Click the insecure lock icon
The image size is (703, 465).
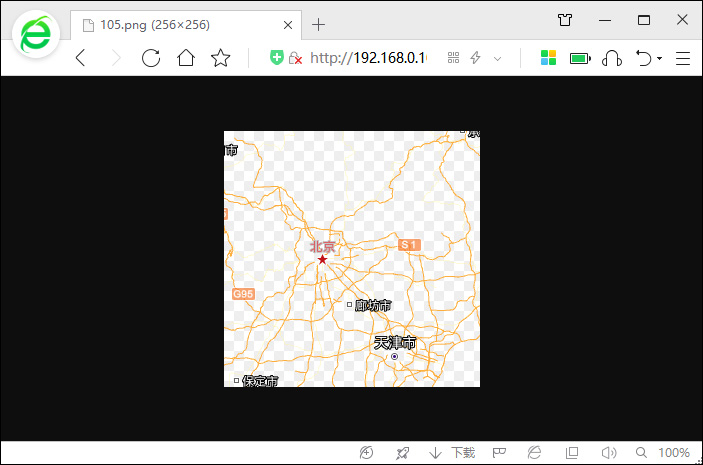(x=295, y=58)
